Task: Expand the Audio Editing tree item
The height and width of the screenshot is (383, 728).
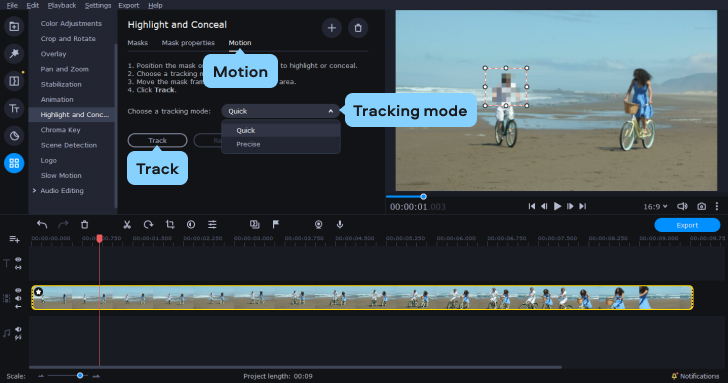Action: [34, 191]
